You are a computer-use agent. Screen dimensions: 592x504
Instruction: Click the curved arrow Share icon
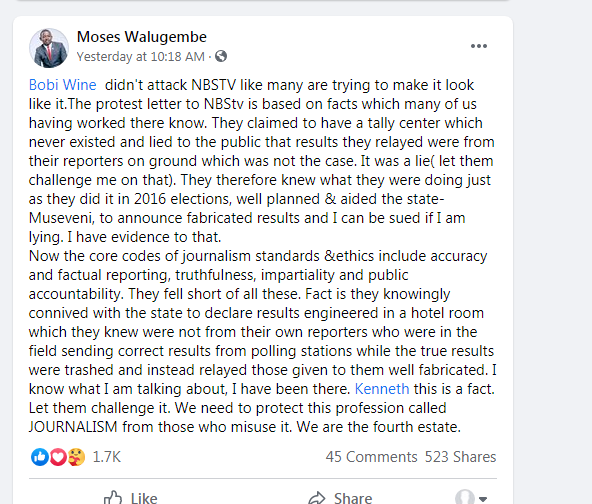[317, 498]
